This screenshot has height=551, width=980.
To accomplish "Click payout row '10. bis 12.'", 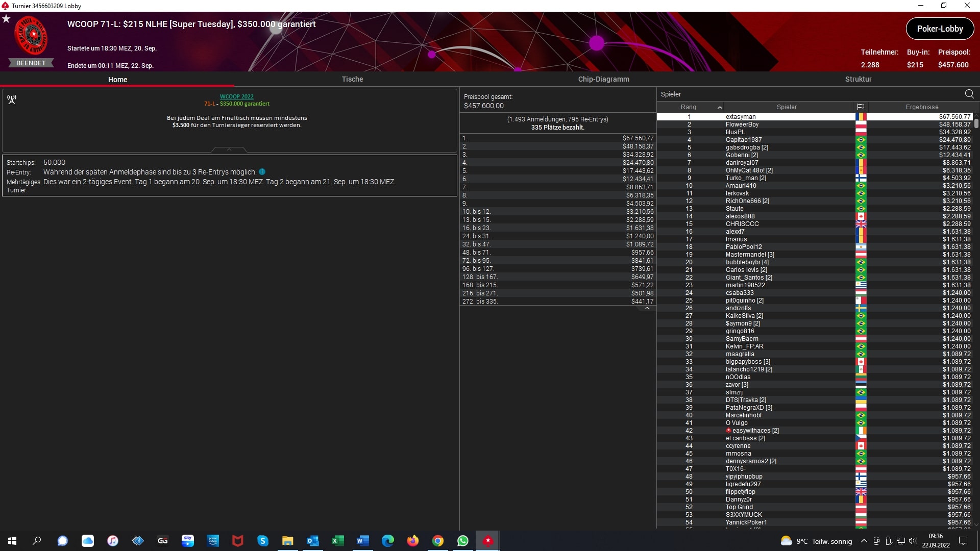I will pos(558,212).
